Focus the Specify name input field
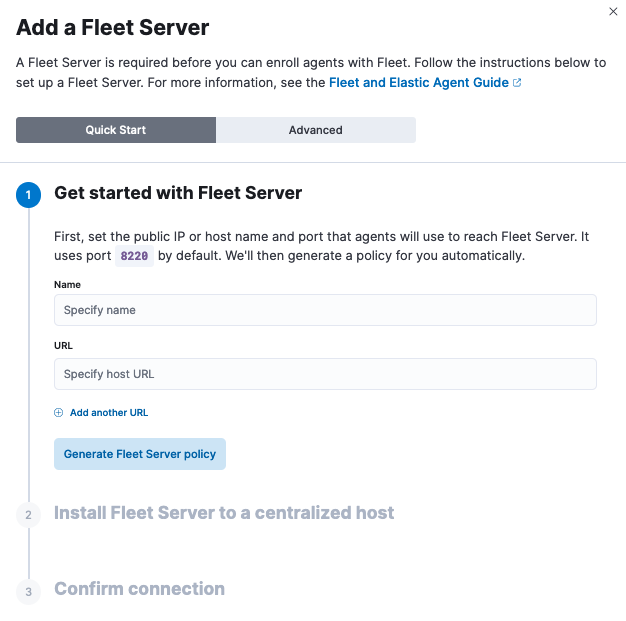The height and width of the screenshot is (621, 626). tap(325, 310)
